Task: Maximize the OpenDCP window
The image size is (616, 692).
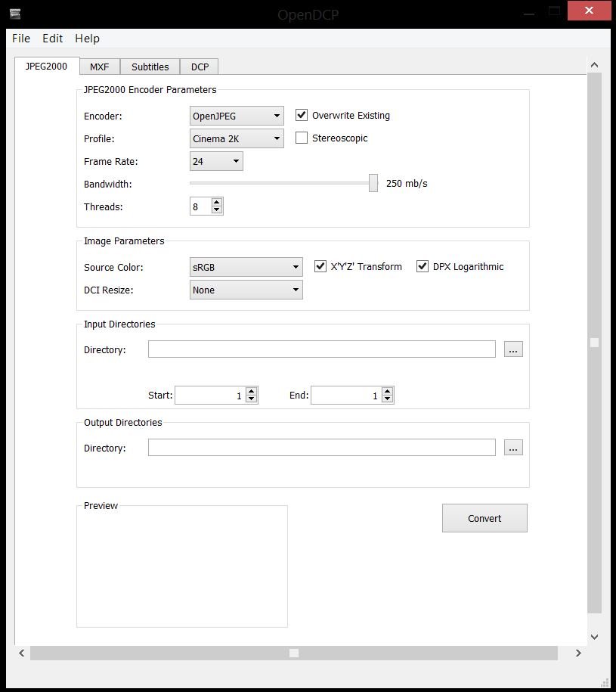Action: (554, 12)
